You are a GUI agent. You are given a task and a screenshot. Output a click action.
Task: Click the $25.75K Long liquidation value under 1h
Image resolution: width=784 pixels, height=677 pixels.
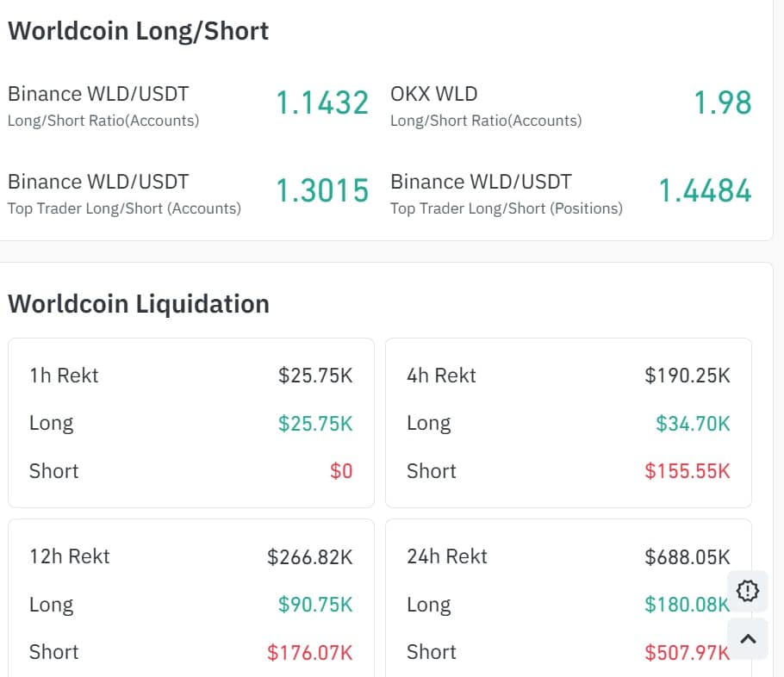[x=315, y=423]
